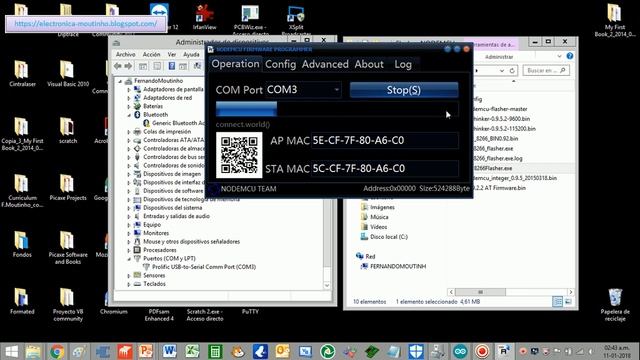Open Excel from the taskbar
640x360 pixels.
click(x=191, y=351)
